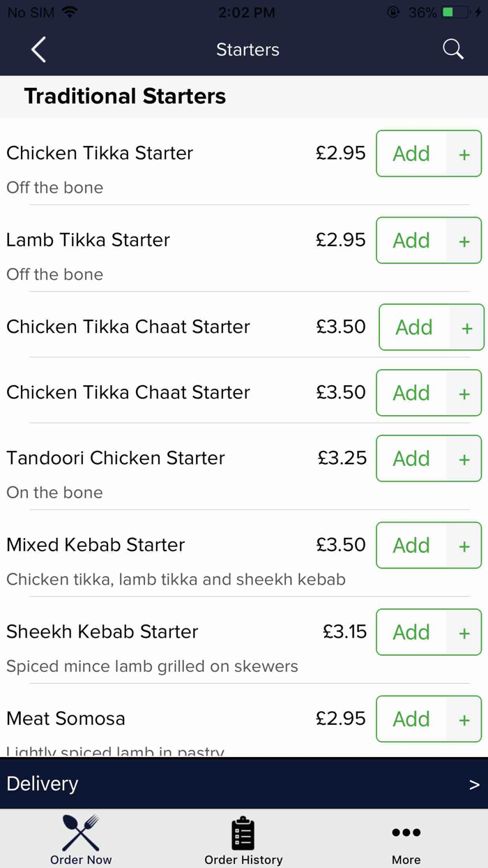This screenshot has height=868, width=488.
Task: Tap the More three-dots icon
Action: click(x=406, y=832)
